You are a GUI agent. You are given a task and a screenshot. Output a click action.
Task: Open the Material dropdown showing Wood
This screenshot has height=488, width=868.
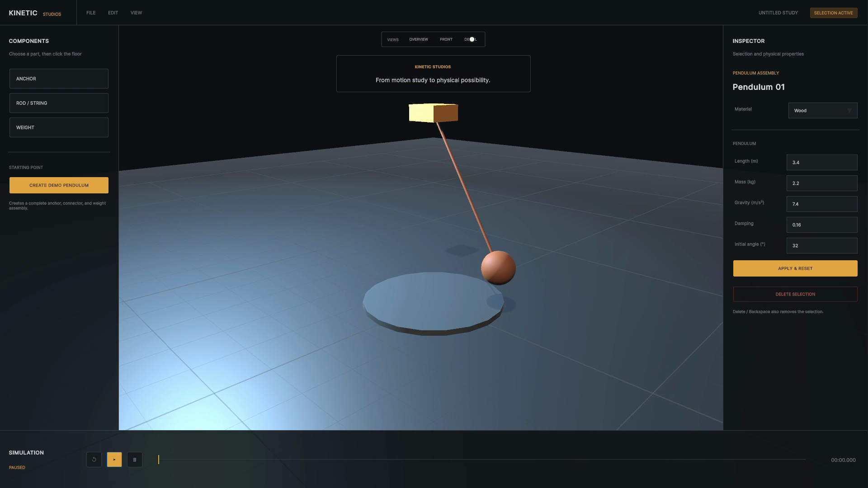pos(823,111)
